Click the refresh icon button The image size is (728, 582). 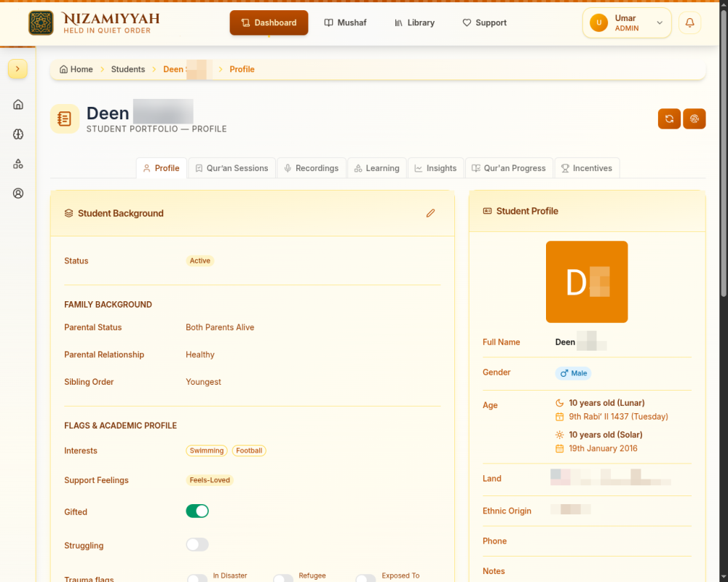point(669,119)
